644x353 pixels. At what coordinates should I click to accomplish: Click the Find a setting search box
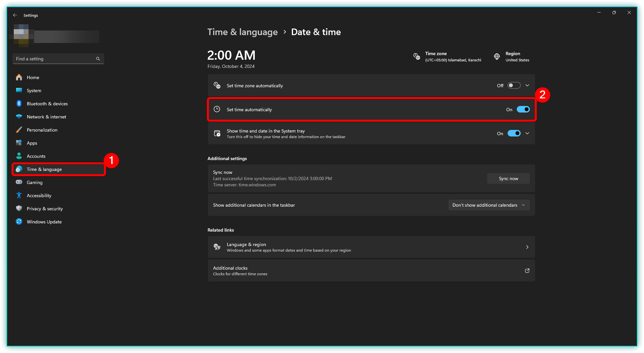54,59
